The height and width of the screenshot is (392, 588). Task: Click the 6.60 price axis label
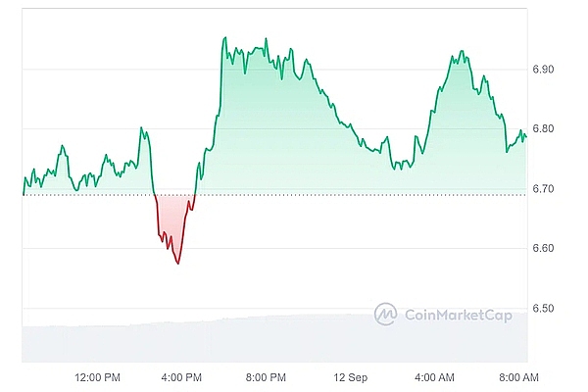[x=541, y=248]
